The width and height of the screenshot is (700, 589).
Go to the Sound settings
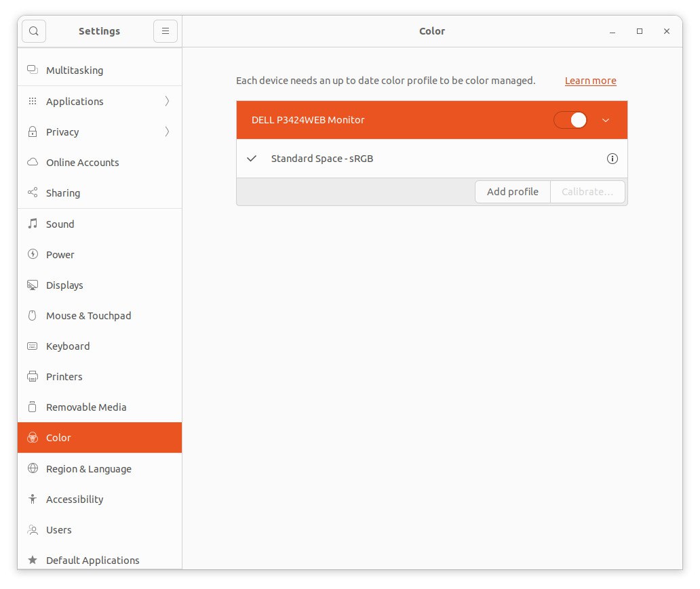[x=100, y=224]
